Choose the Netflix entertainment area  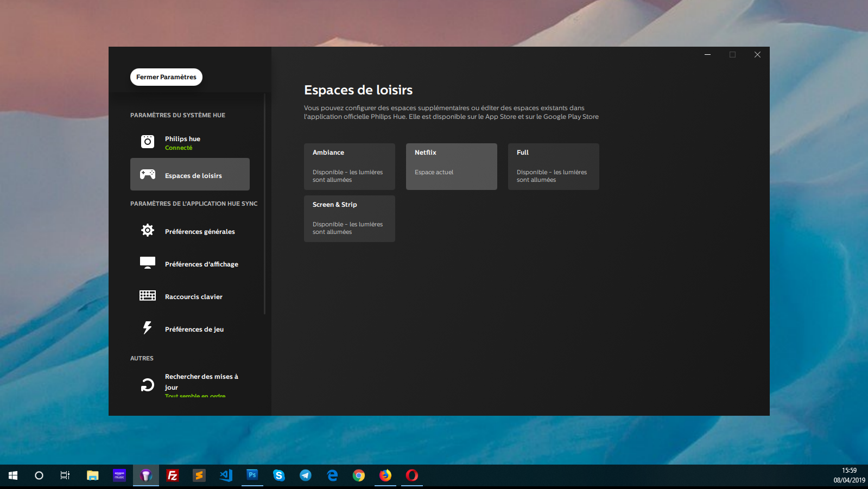coord(451,166)
